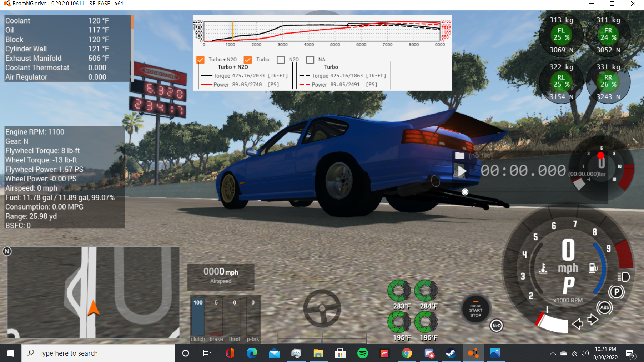Click the ABS indicator icon
Viewport: 644px width, 362px height.
coord(604,307)
